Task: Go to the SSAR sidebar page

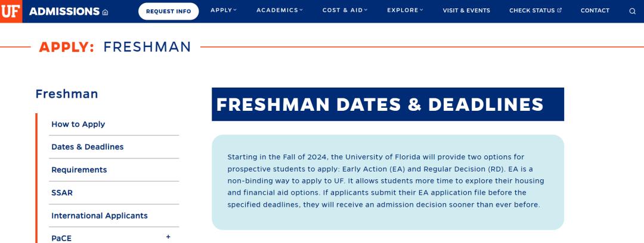Action: pyautogui.click(x=62, y=193)
